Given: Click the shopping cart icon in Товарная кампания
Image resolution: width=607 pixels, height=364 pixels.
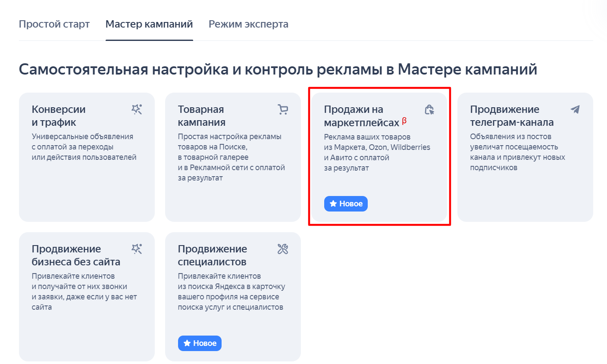Looking at the screenshot, I should (283, 109).
